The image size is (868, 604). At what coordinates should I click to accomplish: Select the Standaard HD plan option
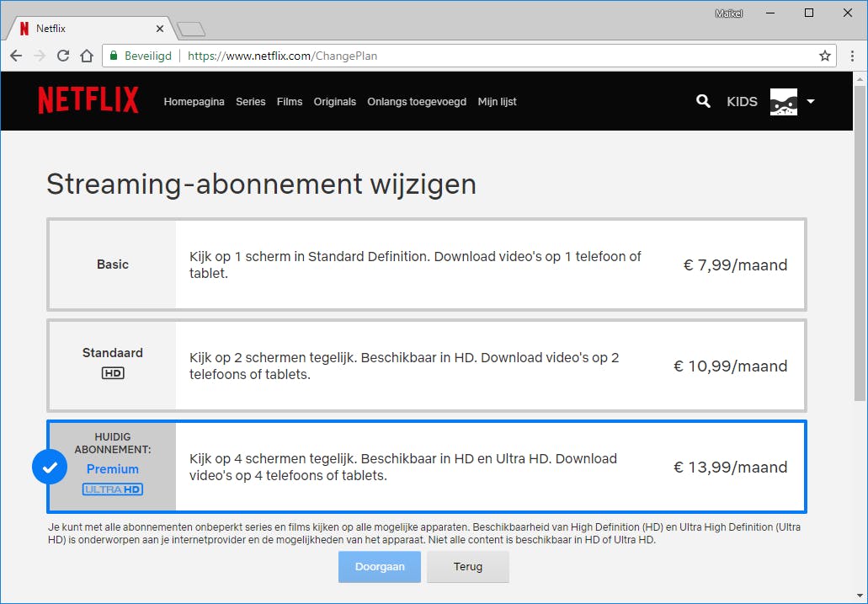pyautogui.click(x=427, y=365)
